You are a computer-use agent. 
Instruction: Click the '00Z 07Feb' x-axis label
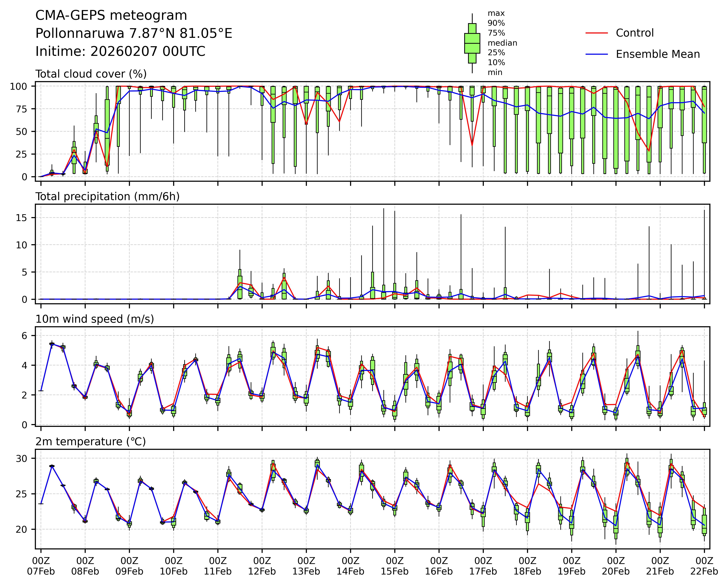(41, 566)
